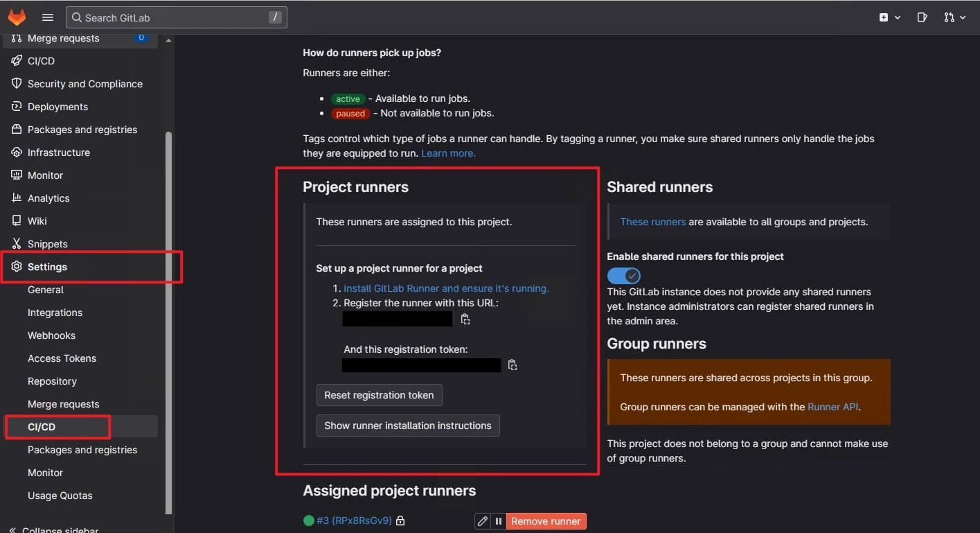
Task: Select the Settings sidebar heading
Action: tap(47, 267)
